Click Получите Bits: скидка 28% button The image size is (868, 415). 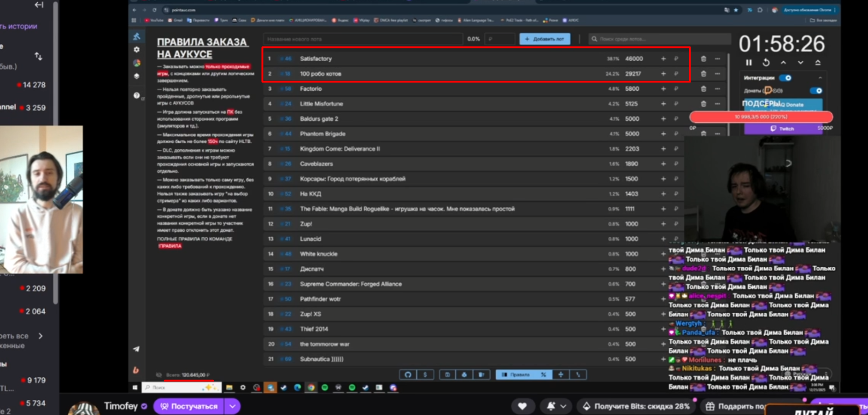(637, 406)
